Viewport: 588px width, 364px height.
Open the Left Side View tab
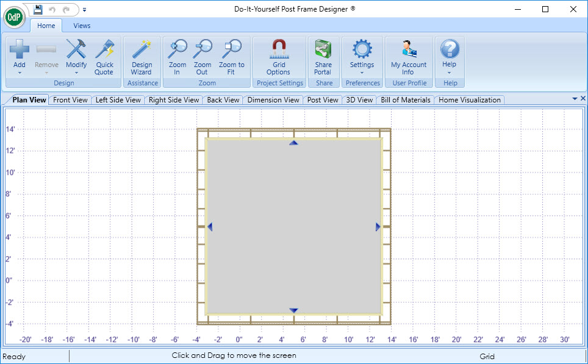[118, 100]
